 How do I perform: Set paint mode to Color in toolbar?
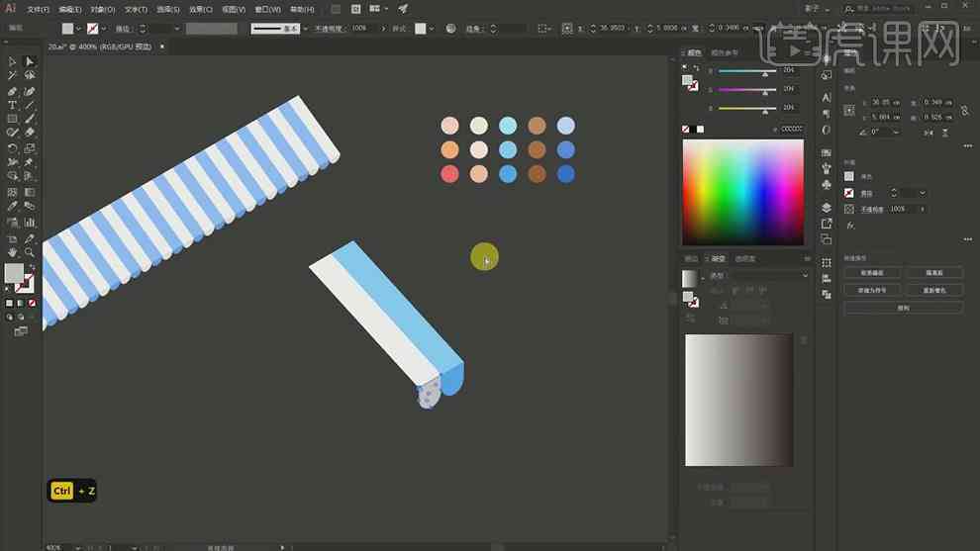pos(9,303)
